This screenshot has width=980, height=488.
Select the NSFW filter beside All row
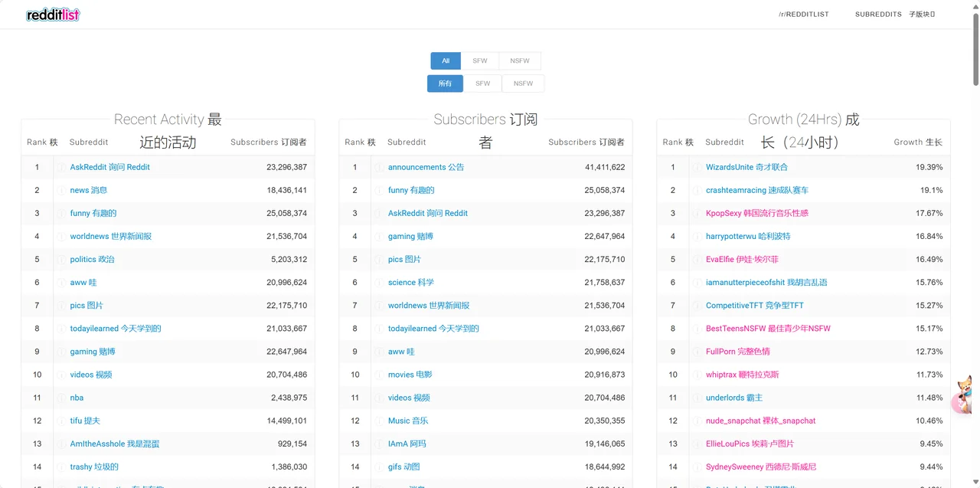[520, 61]
